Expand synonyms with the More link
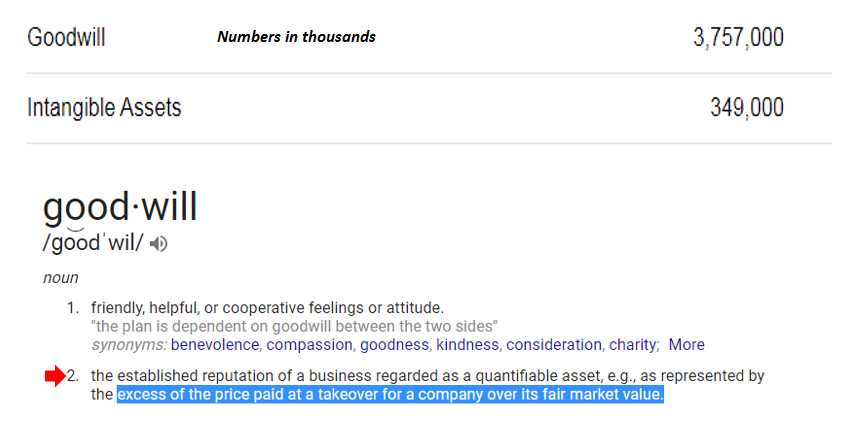 686,345
